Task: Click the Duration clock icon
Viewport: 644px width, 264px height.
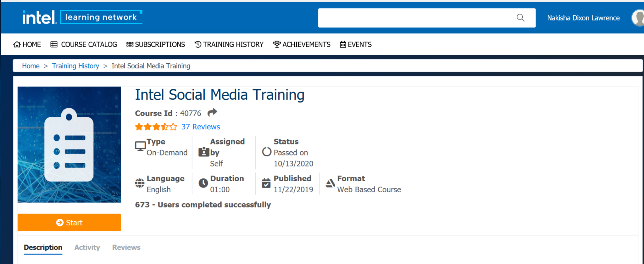Action: pyautogui.click(x=203, y=183)
